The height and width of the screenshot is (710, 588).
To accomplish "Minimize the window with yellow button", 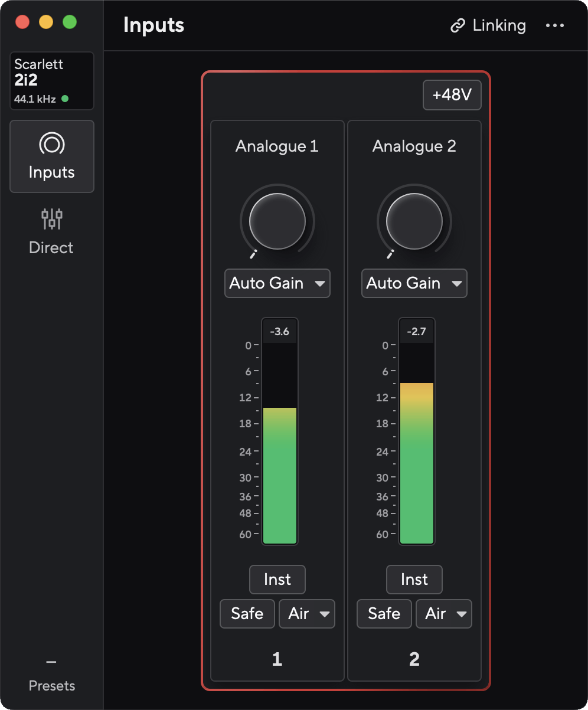I will pos(46,22).
